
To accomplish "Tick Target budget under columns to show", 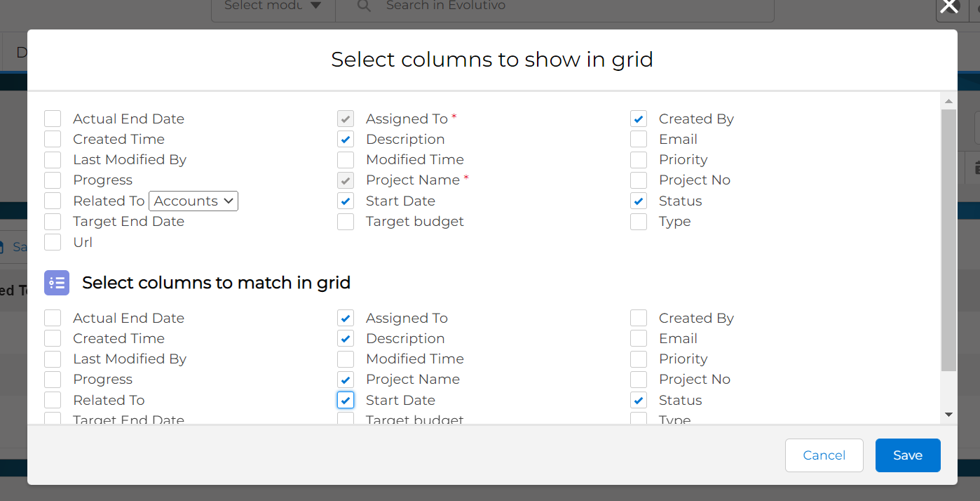I will pos(346,222).
